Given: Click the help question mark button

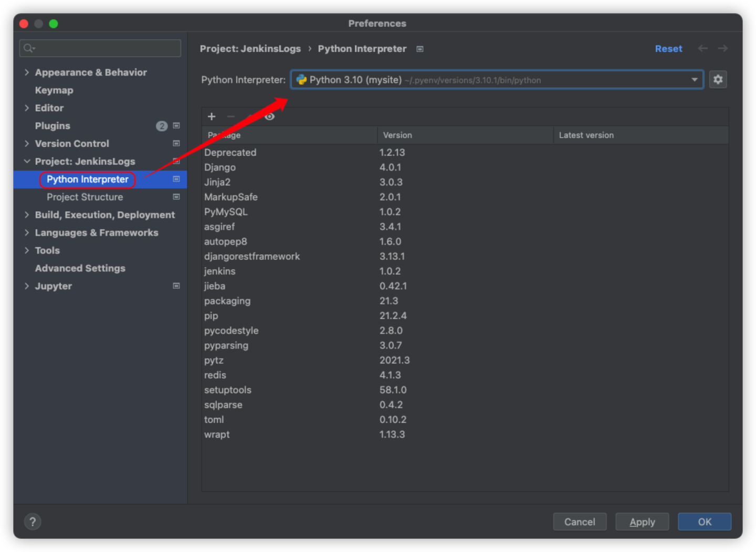Looking at the screenshot, I should tap(33, 522).
